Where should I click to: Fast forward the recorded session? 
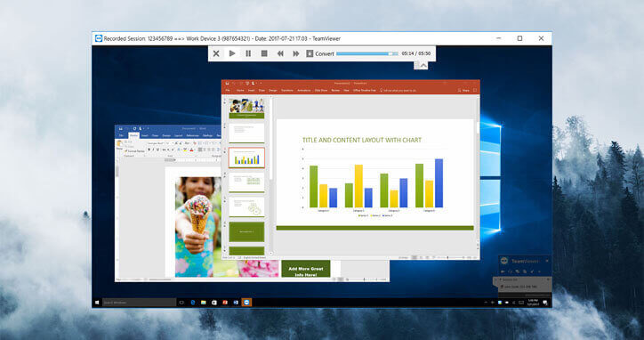pos(296,53)
